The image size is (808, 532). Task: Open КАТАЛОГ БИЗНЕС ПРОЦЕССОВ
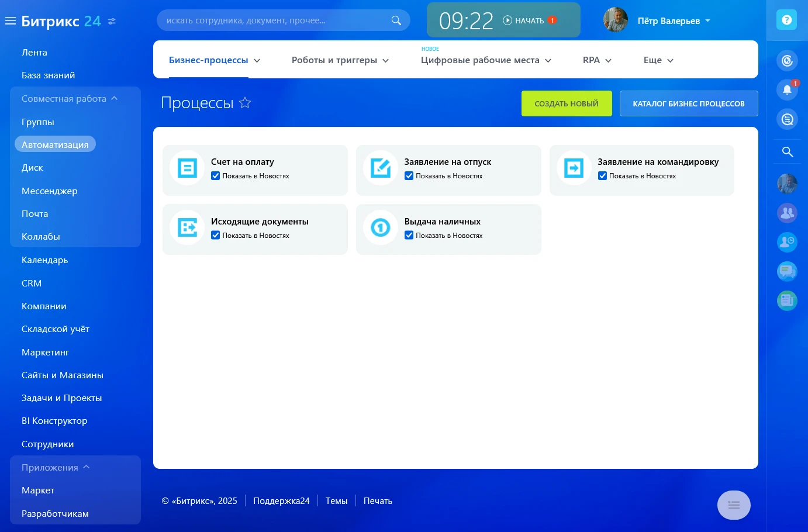(689, 103)
